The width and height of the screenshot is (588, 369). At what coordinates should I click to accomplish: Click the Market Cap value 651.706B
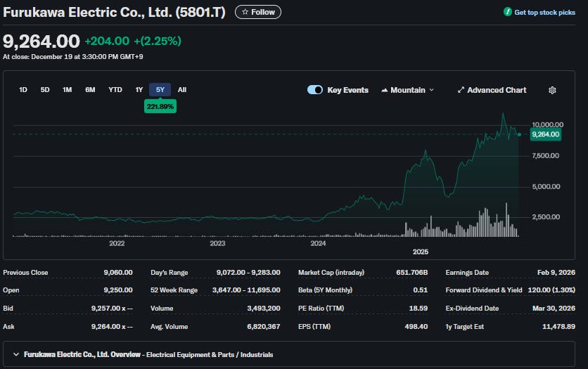point(411,272)
